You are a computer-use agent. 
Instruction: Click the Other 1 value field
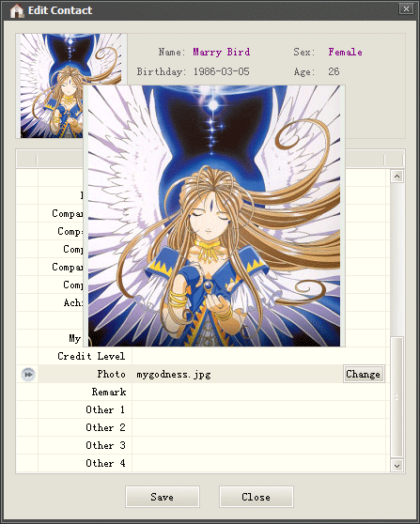(x=258, y=409)
